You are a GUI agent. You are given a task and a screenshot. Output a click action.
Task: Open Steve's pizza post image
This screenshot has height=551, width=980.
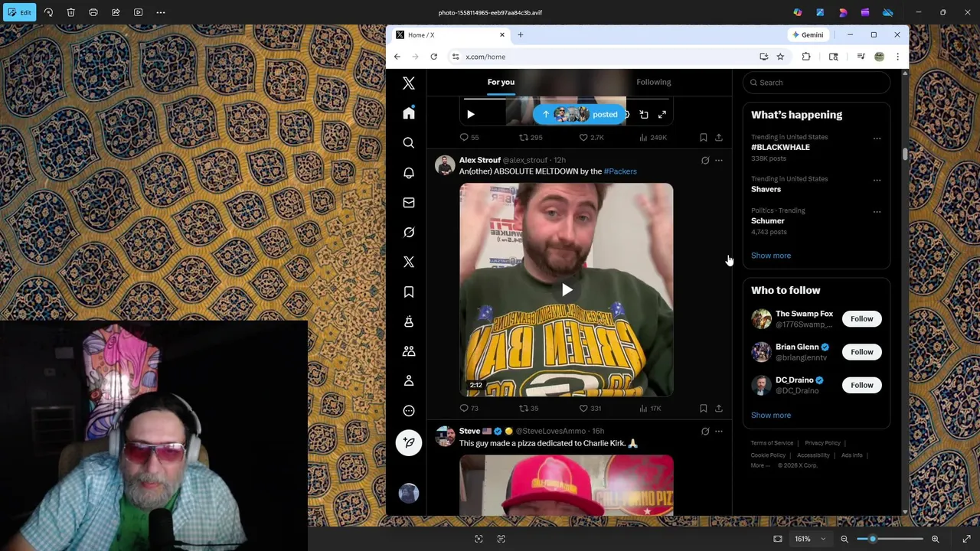pos(567,485)
